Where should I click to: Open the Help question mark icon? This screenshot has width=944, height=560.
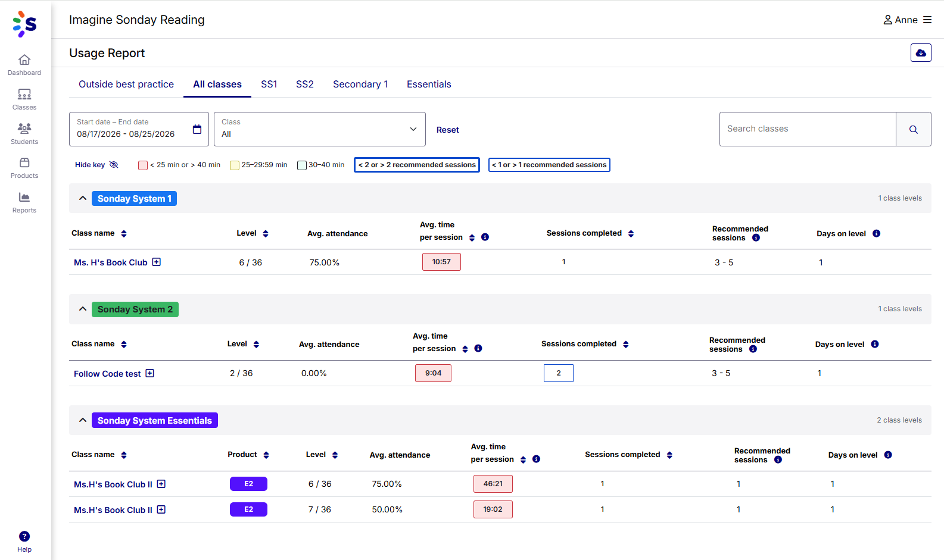point(24,536)
